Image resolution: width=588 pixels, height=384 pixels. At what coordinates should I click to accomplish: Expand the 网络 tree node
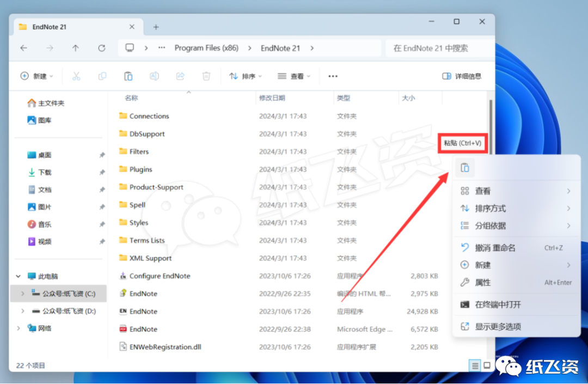click(18, 328)
